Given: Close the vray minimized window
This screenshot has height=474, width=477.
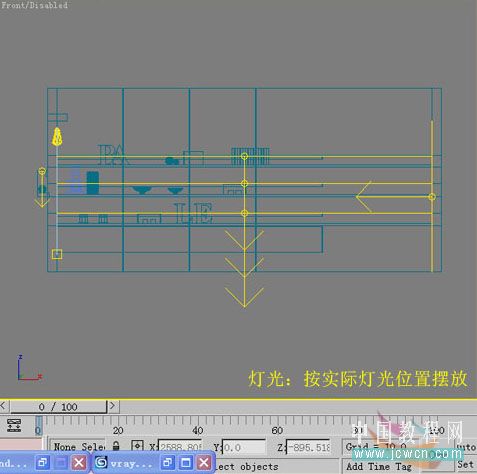Looking at the screenshot, I should 204,462.
